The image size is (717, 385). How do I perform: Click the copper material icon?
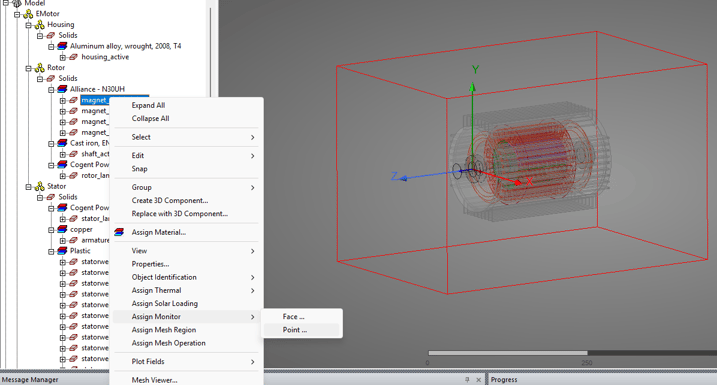[62, 230]
